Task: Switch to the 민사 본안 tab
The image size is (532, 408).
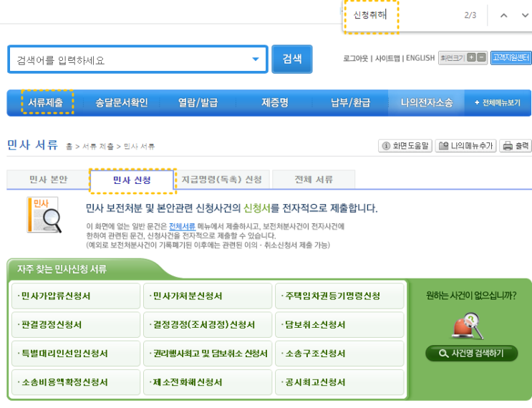Action: coord(48,180)
